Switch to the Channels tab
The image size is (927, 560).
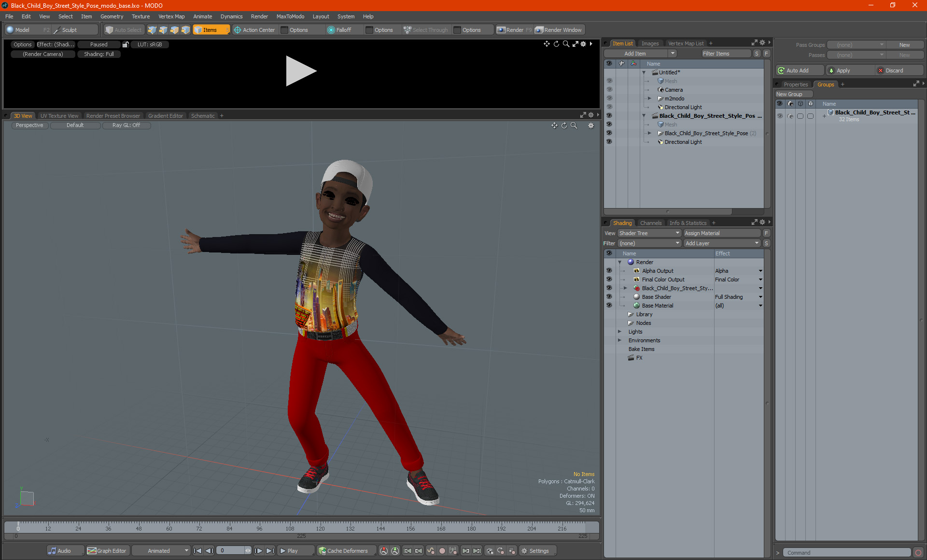click(x=650, y=223)
